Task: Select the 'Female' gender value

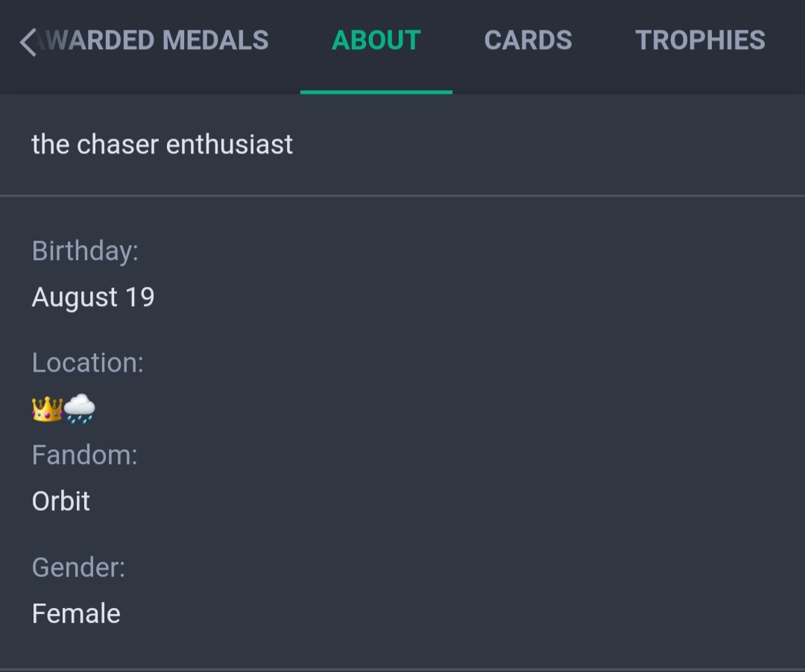Action: pos(76,614)
